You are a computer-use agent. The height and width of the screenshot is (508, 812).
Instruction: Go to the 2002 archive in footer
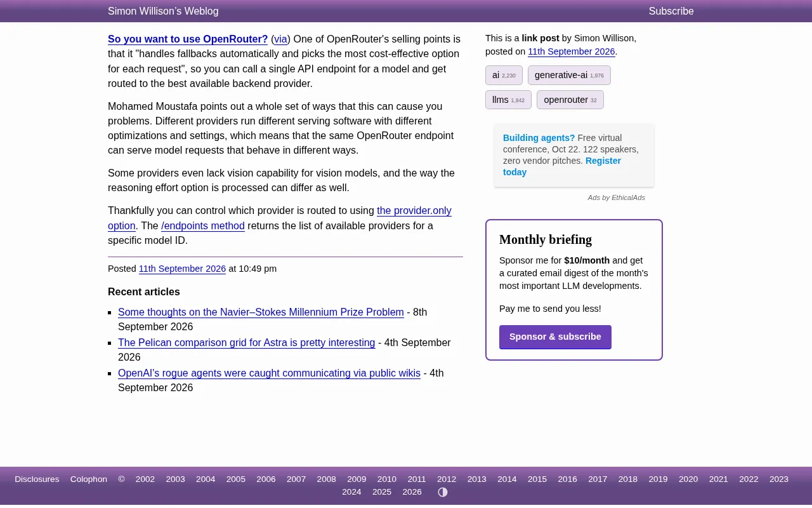tap(145, 479)
